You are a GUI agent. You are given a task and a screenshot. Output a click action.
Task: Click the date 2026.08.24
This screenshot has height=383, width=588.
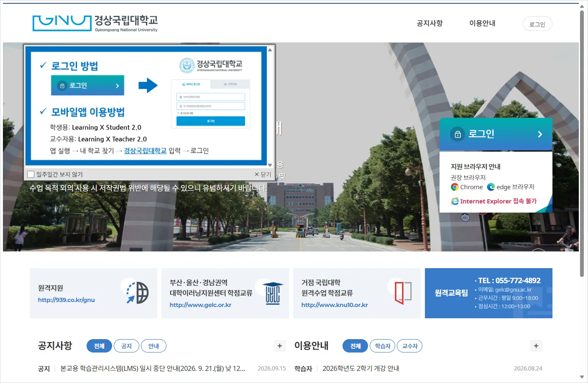[528, 368]
